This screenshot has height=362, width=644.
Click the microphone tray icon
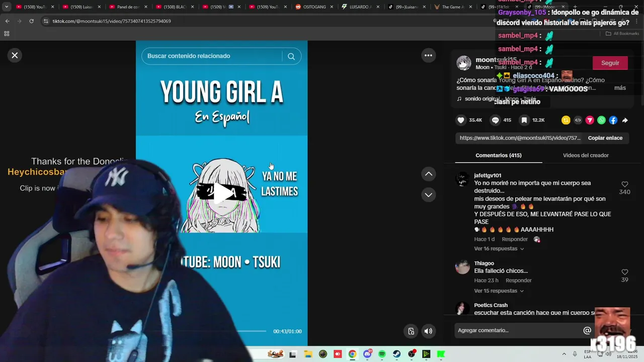[575, 354]
